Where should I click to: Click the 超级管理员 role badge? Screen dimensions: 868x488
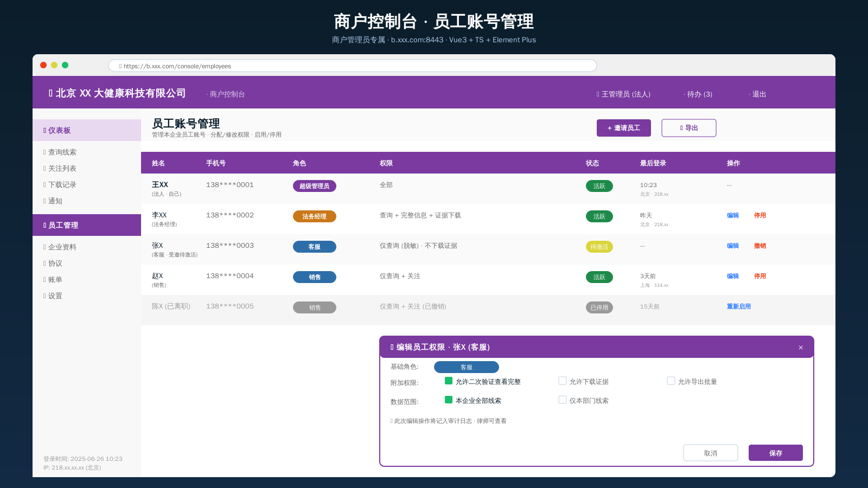315,186
